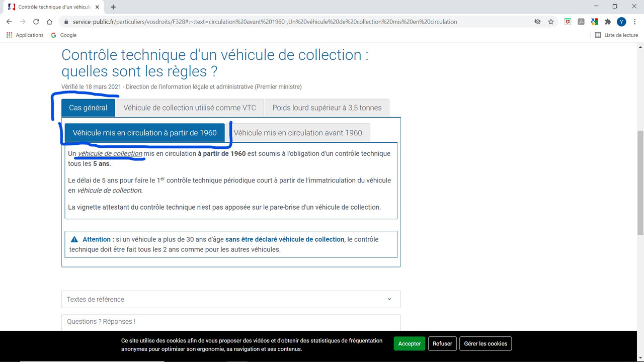Click 'sans être déclaré véhicule de collection' text

pos(285,239)
